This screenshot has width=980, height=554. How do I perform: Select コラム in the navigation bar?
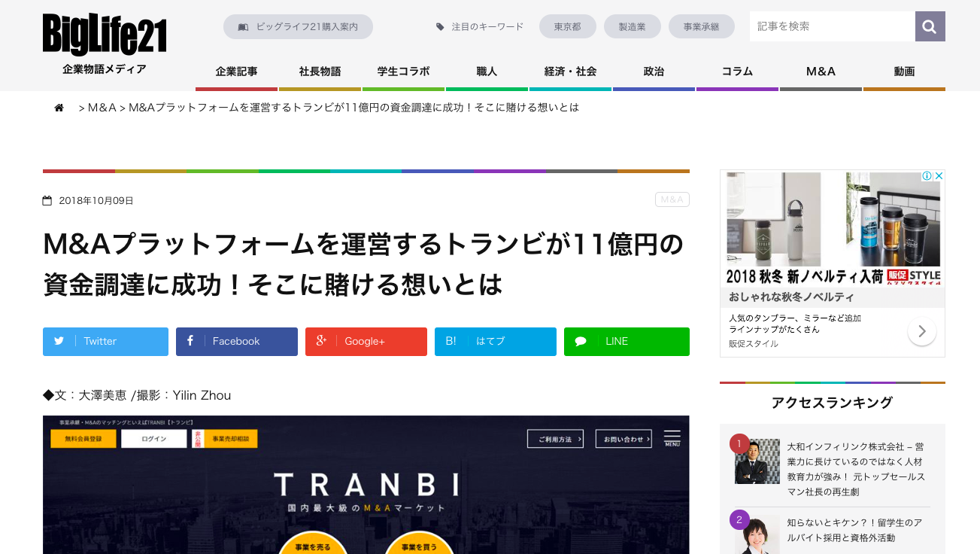pyautogui.click(x=737, y=72)
